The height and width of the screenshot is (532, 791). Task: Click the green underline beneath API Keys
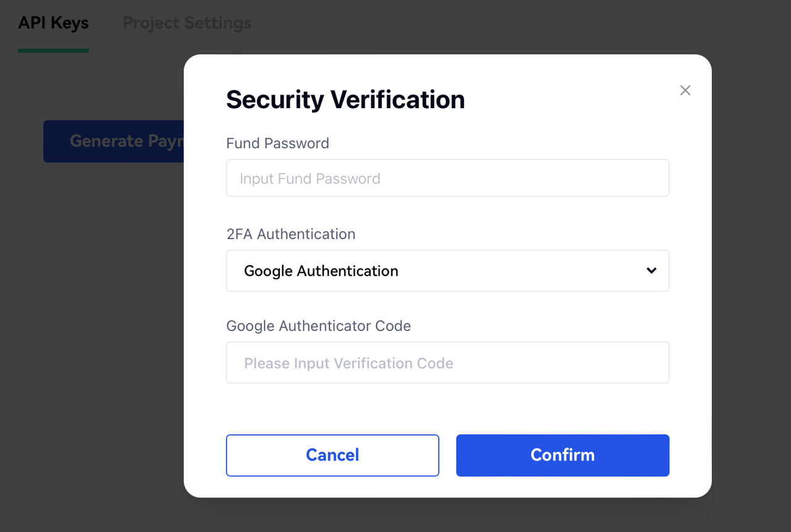pyautogui.click(x=53, y=51)
